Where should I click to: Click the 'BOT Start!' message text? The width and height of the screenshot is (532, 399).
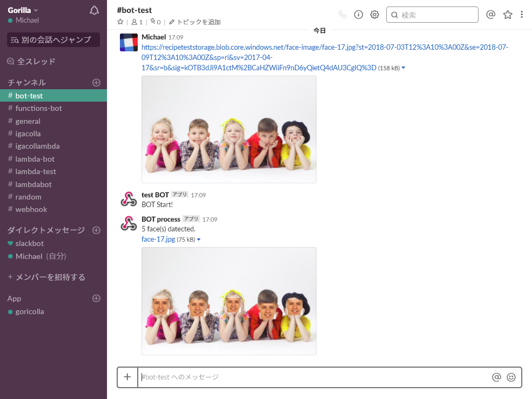pyautogui.click(x=157, y=204)
